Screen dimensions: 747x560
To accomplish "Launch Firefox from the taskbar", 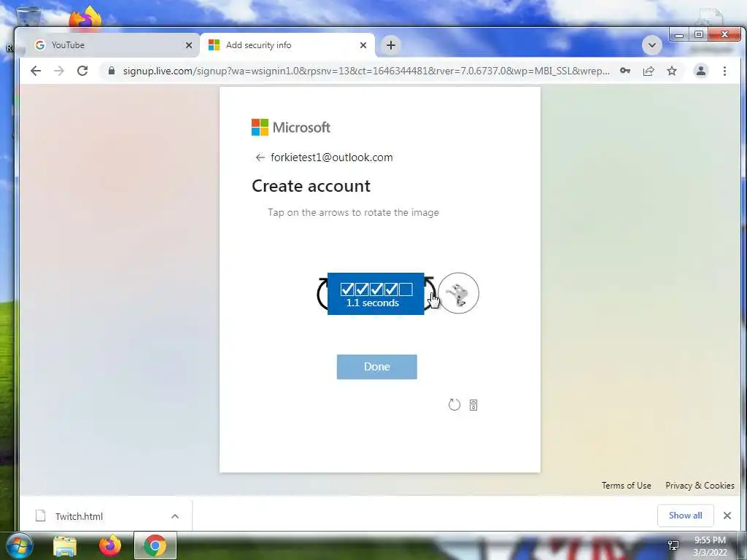I will point(110,545).
